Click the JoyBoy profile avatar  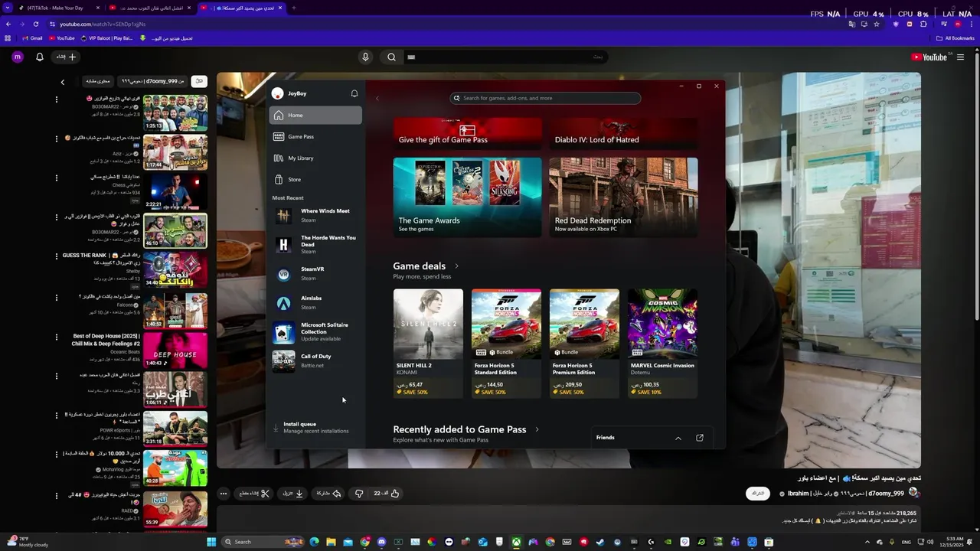[277, 93]
